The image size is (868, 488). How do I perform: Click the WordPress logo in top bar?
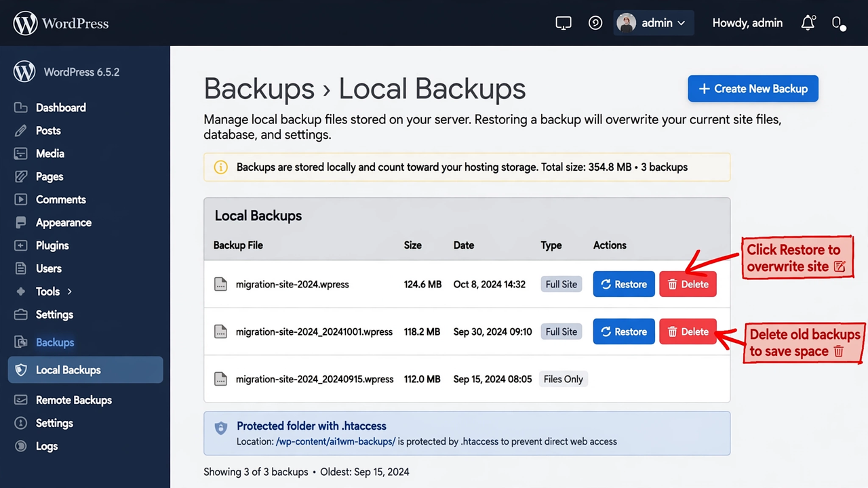[61, 23]
